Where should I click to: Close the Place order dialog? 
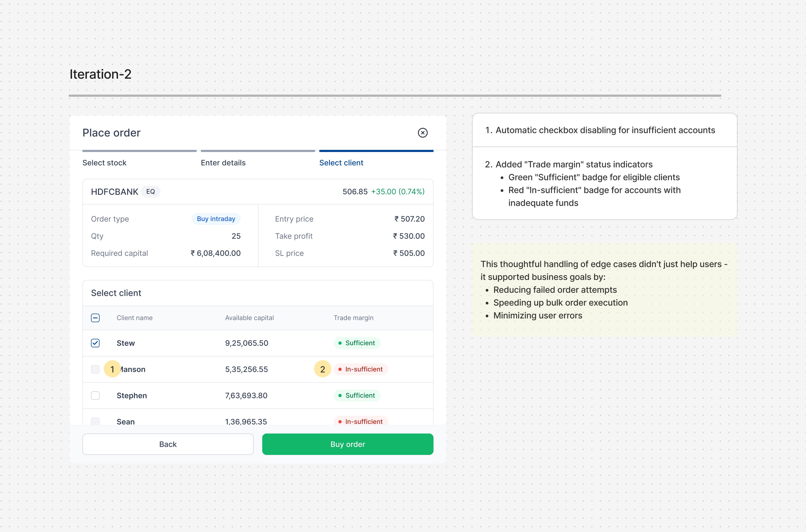click(x=422, y=133)
